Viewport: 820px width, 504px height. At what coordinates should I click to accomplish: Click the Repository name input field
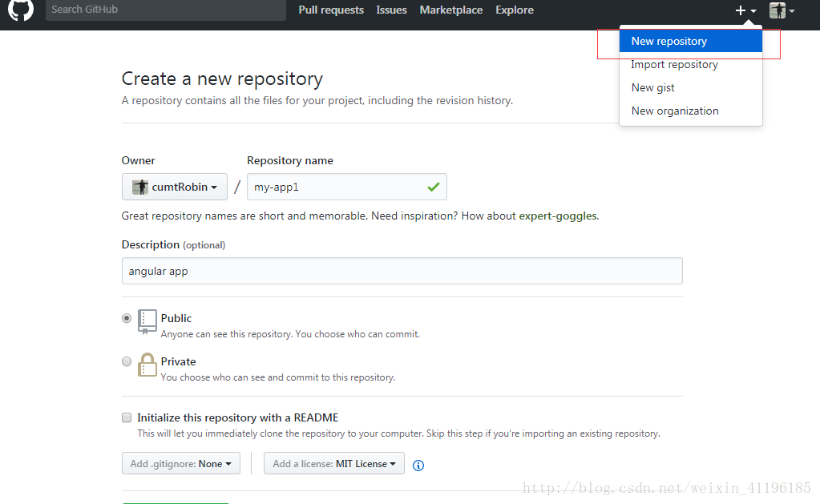coord(347,187)
